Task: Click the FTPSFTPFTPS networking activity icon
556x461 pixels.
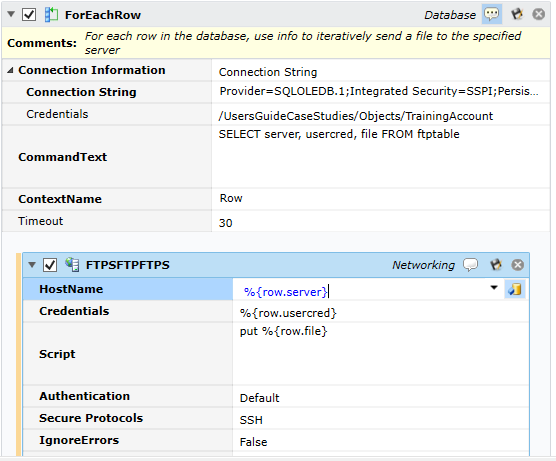Action: [72, 265]
